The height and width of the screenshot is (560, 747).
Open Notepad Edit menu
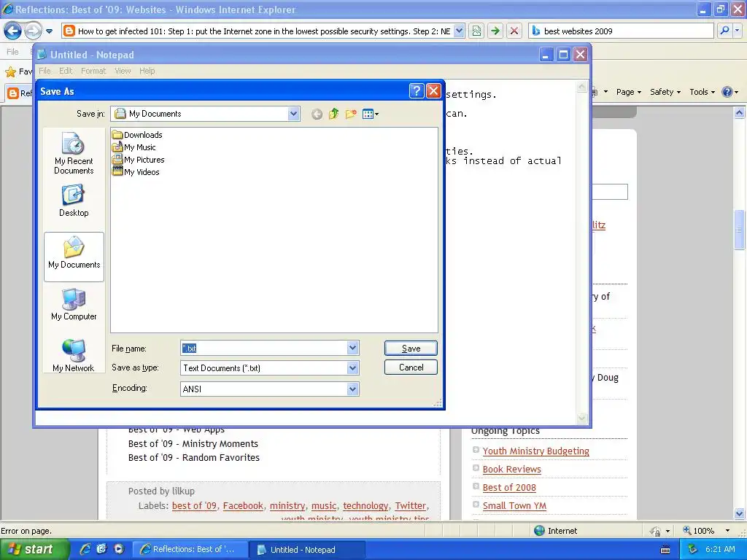[66, 71]
